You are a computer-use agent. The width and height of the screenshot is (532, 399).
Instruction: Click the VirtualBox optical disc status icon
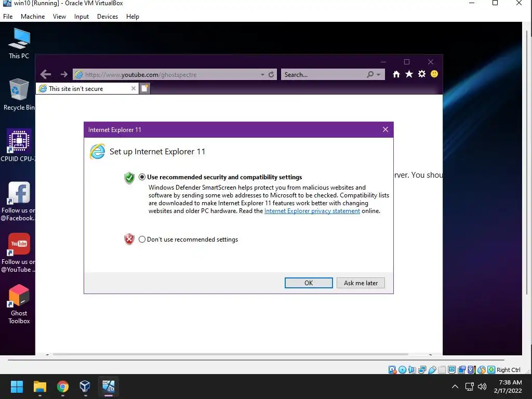point(403,370)
